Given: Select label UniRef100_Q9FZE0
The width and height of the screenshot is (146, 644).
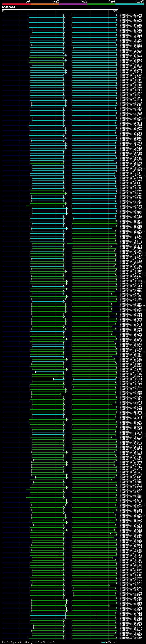Looking at the screenshot, I should (x=131, y=439).
